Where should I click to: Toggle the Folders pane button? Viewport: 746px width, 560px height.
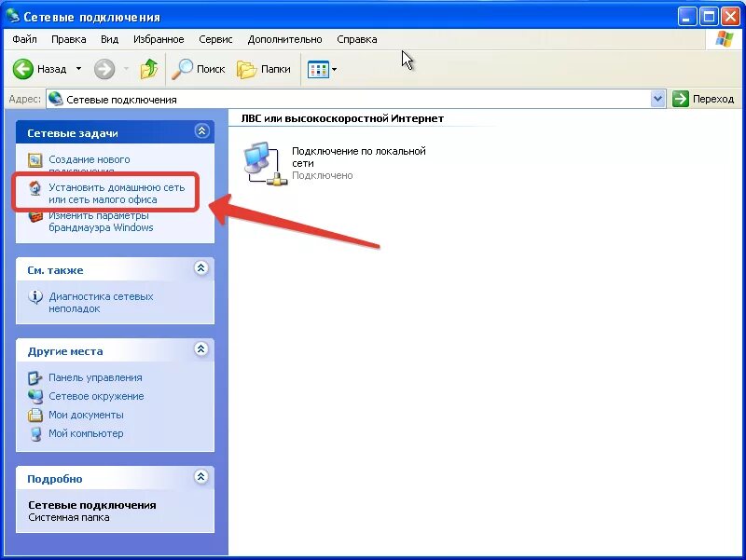click(x=264, y=69)
